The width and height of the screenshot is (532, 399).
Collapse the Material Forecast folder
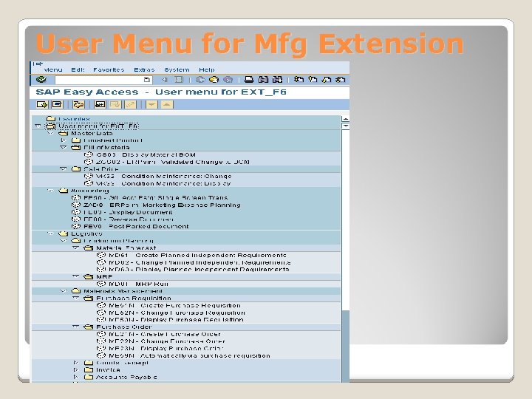click(x=76, y=248)
